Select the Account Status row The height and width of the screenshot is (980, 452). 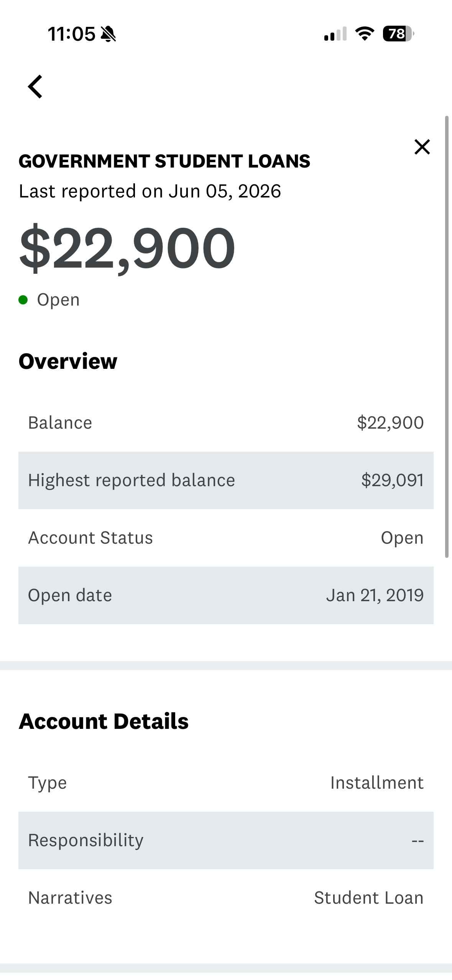click(x=226, y=538)
